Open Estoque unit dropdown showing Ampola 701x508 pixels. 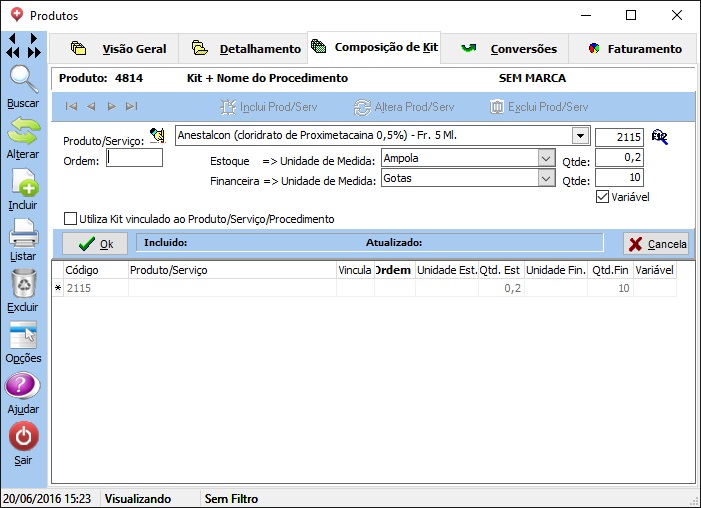(x=545, y=158)
